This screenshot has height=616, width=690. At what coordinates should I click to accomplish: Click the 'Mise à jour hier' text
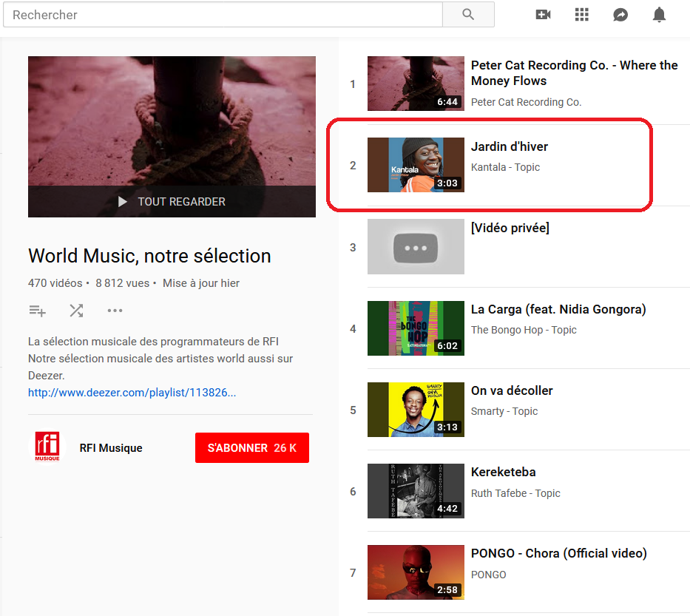201,283
